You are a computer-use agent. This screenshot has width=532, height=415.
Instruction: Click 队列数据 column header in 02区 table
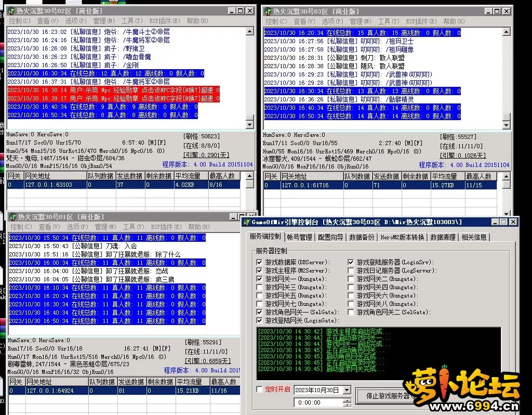(101, 176)
